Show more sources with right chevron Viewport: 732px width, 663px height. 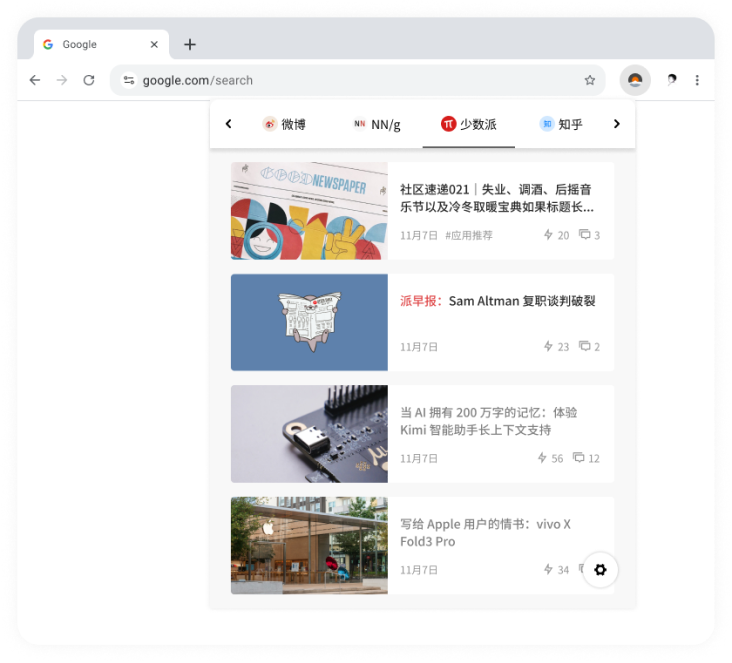coord(617,124)
